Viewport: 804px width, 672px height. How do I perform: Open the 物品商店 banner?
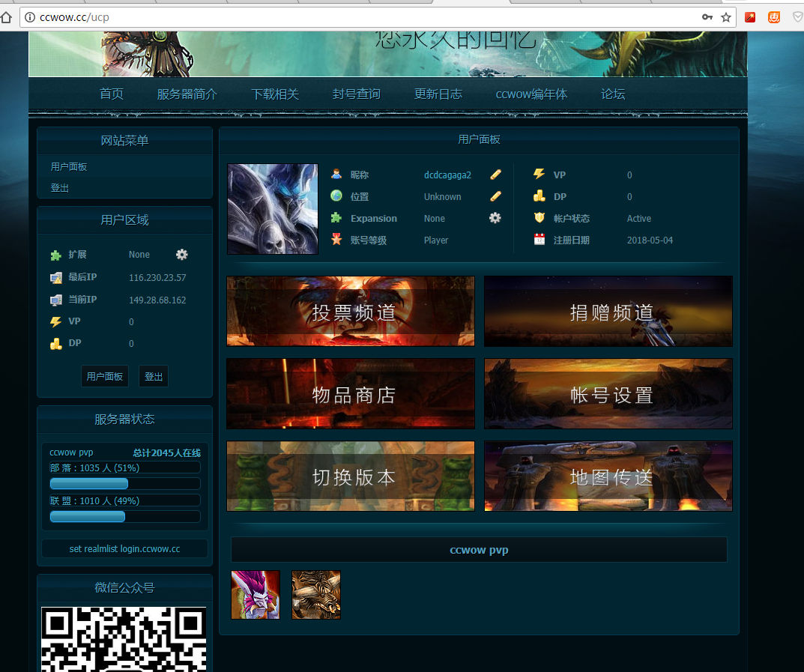[351, 394]
